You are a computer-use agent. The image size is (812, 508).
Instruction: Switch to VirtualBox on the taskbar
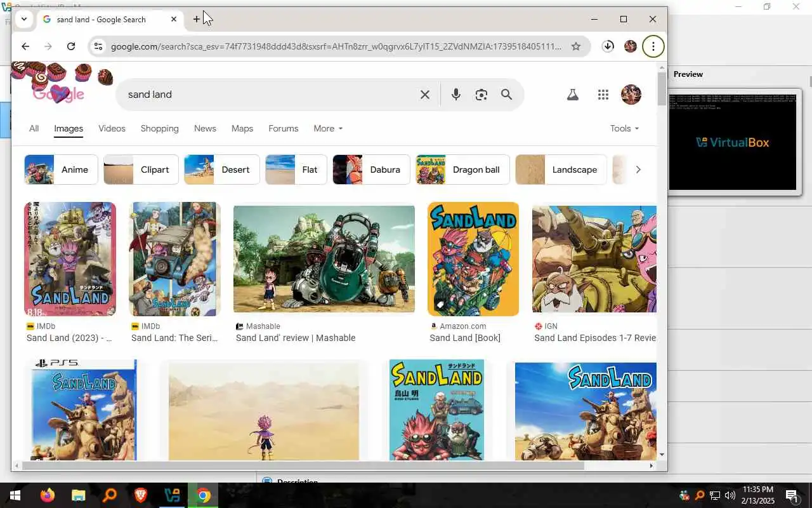click(x=172, y=495)
